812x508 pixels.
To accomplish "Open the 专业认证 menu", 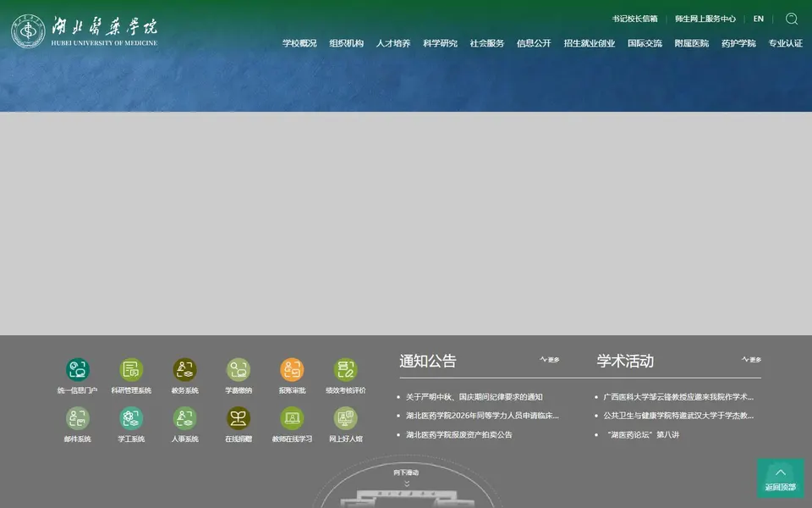I will pyautogui.click(x=786, y=43).
